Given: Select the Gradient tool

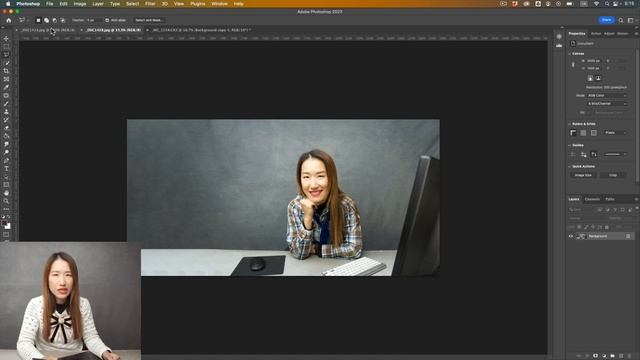Looking at the screenshot, I should pyautogui.click(x=6, y=136).
